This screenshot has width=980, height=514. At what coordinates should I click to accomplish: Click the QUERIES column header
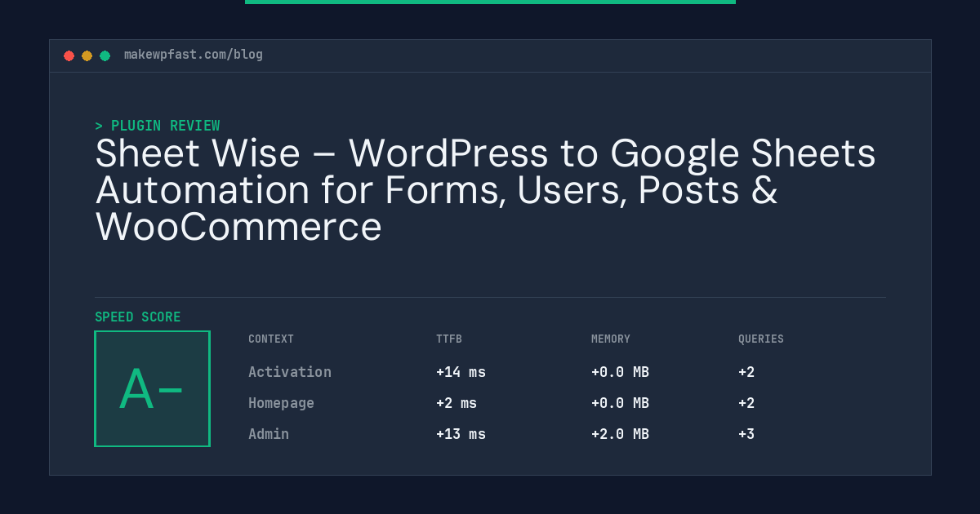[761, 339]
